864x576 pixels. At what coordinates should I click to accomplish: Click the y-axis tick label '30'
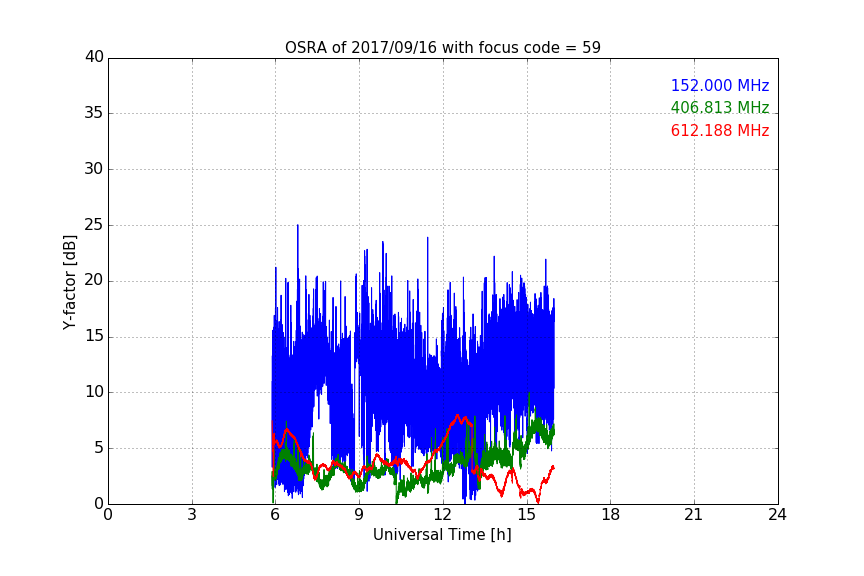(94, 169)
